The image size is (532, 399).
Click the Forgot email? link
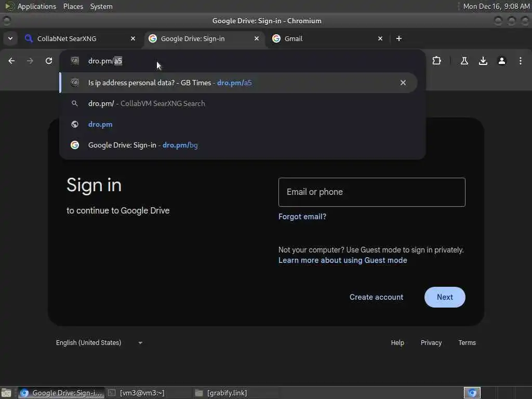tap(302, 217)
